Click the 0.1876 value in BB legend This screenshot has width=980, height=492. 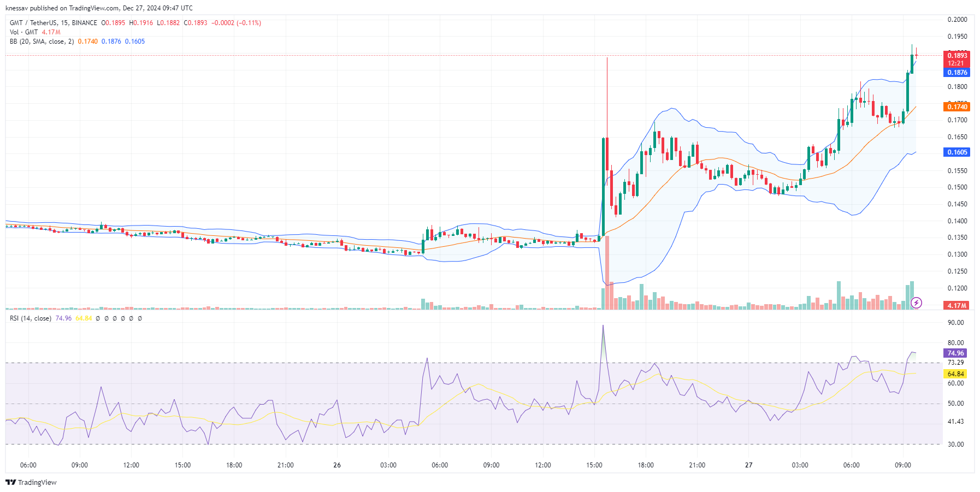point(111,42)
